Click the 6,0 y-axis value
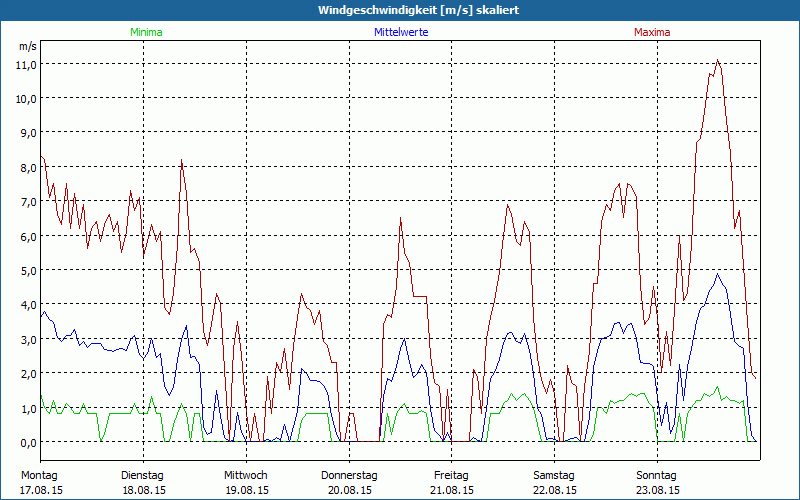800x500 pixels. 29,237
